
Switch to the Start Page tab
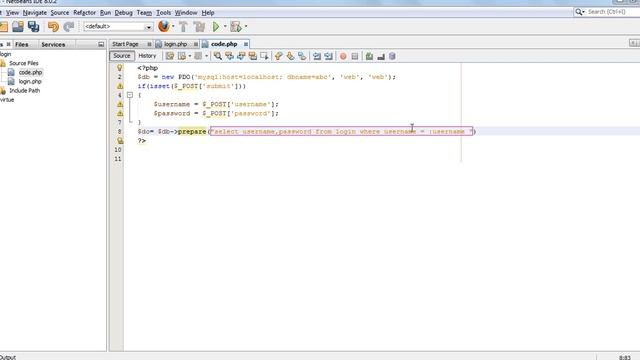pyautogui.click(x=125, y=44)
